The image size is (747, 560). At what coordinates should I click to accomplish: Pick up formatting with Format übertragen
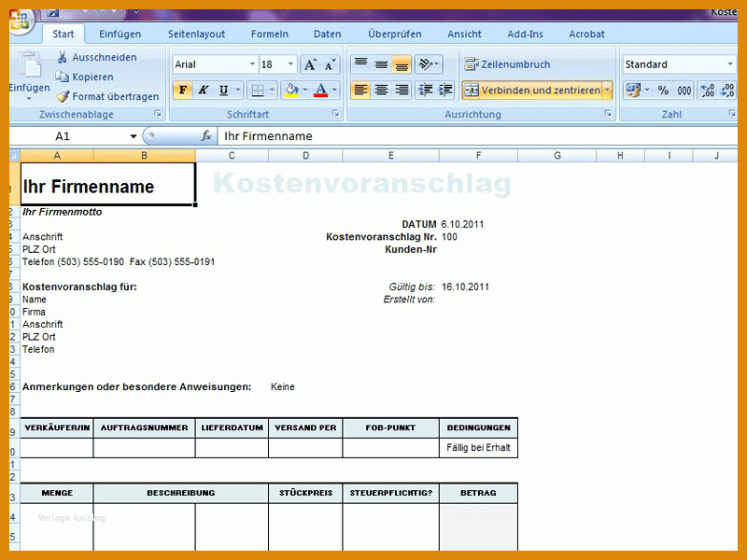(108, 96)
